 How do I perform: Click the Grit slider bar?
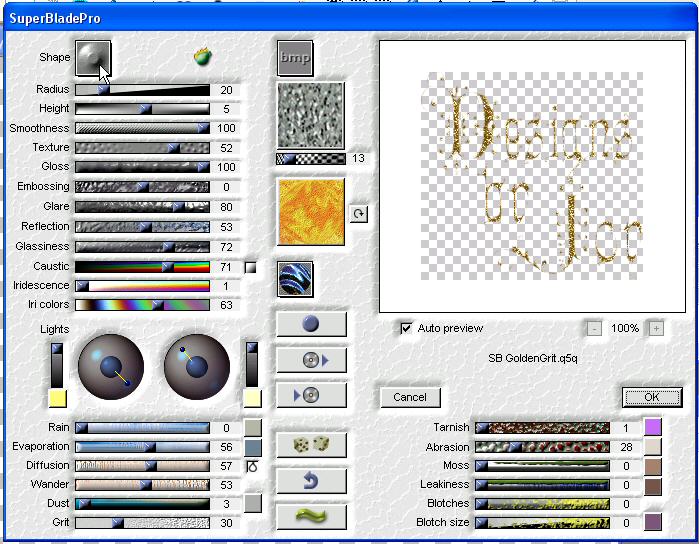click(142, 523)
